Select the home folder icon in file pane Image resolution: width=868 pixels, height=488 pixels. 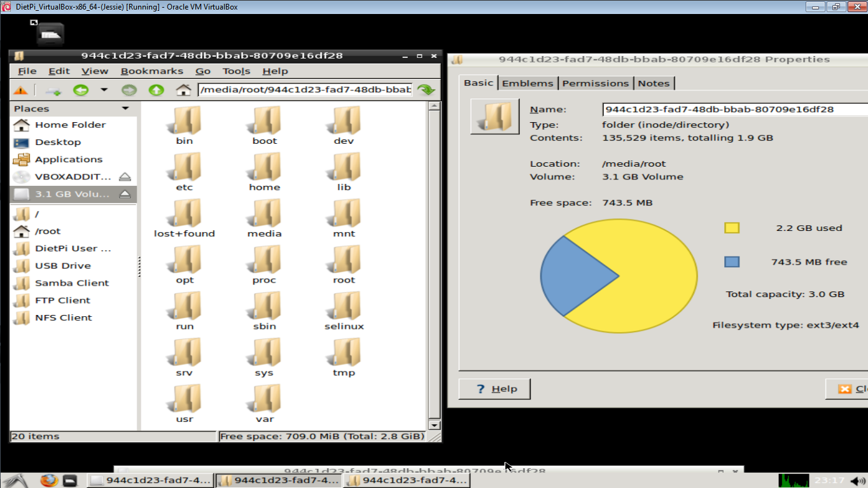(264, 167)
